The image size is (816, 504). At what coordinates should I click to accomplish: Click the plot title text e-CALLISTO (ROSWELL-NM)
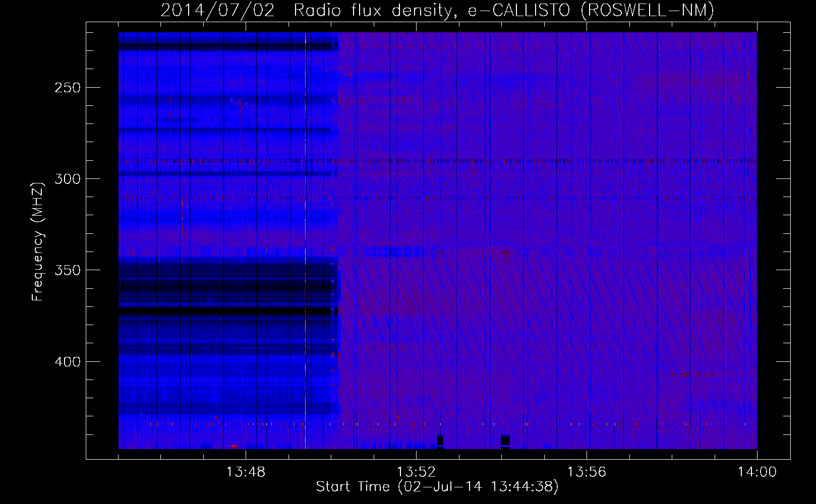[591, 10]
